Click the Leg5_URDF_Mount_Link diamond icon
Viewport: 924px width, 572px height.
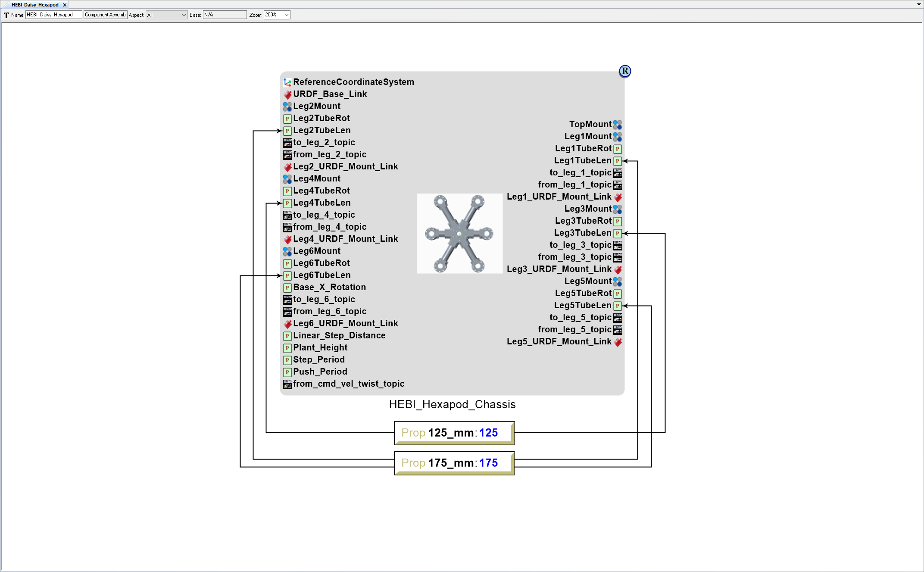618,342
